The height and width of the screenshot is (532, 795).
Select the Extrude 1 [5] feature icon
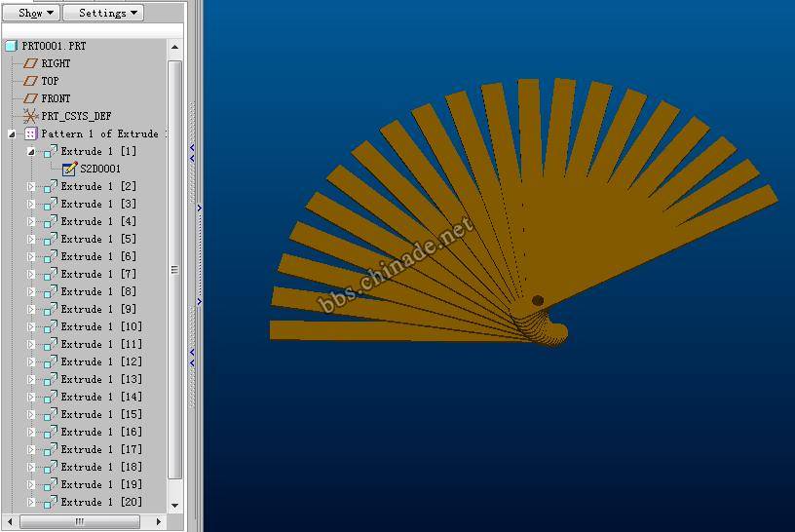[x=50, y=239]
